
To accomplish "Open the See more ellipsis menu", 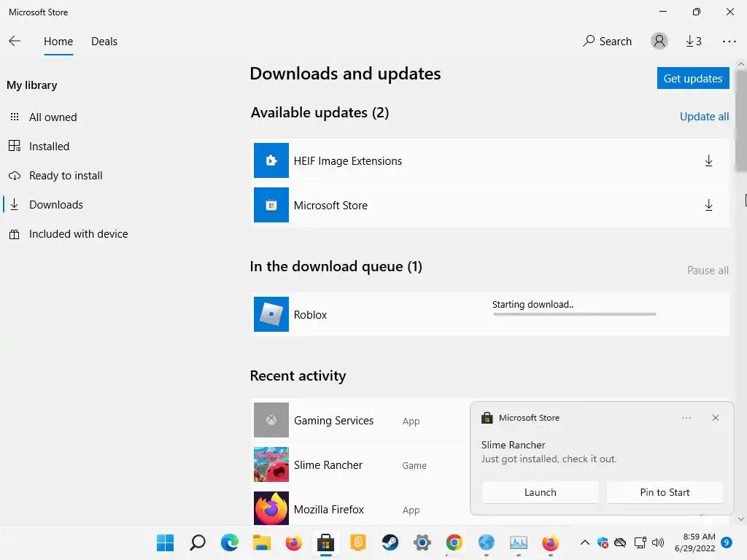I will point(729,42).
